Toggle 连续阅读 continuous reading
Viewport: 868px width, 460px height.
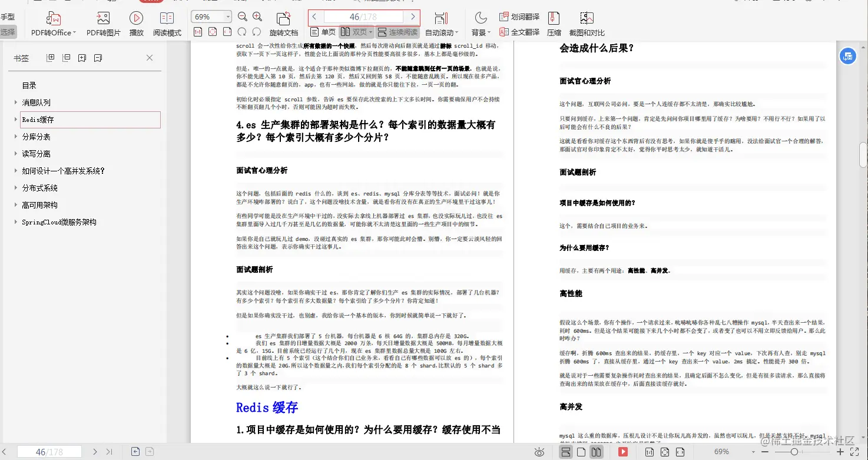397,32
